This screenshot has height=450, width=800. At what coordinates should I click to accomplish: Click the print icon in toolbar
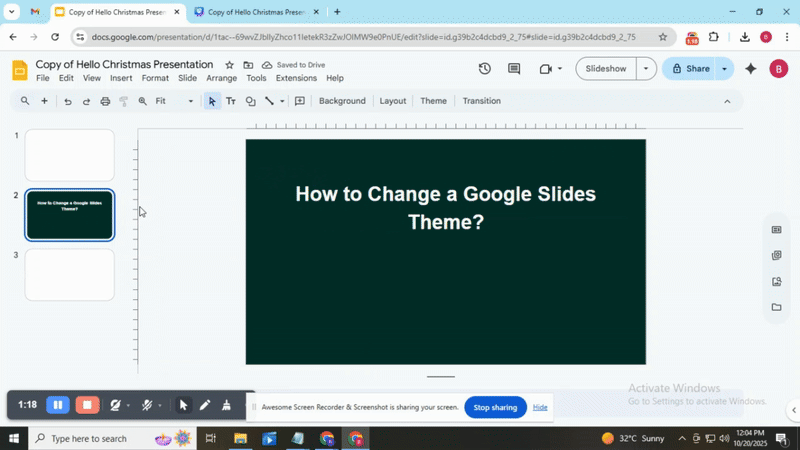tap(105, 101)
